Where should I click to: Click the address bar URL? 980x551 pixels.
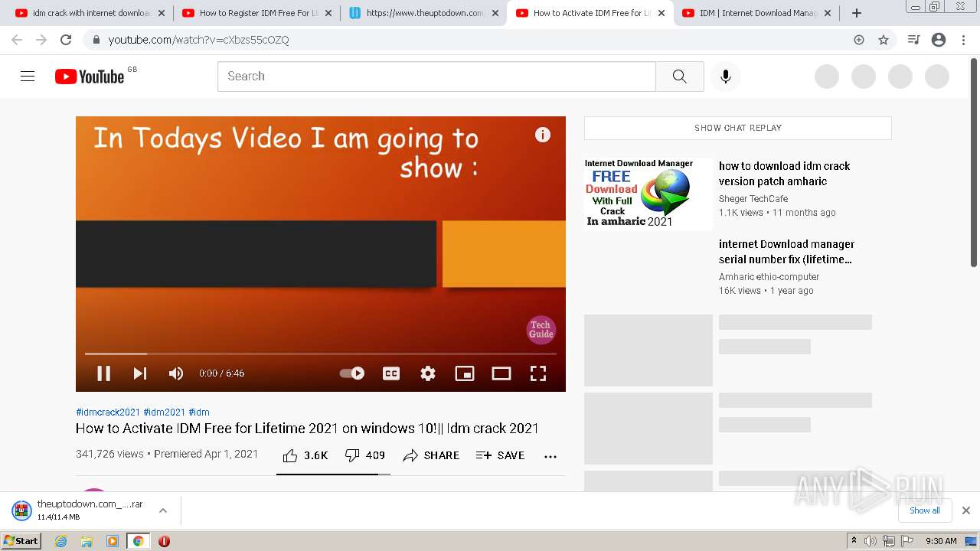pyautogui.click(x=198, y=40)
